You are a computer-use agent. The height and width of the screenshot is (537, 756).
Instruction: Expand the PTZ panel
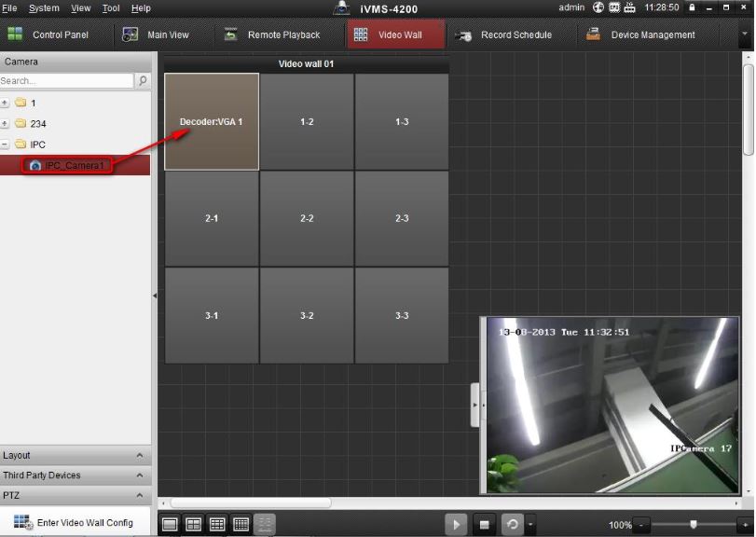click(76, 496)
